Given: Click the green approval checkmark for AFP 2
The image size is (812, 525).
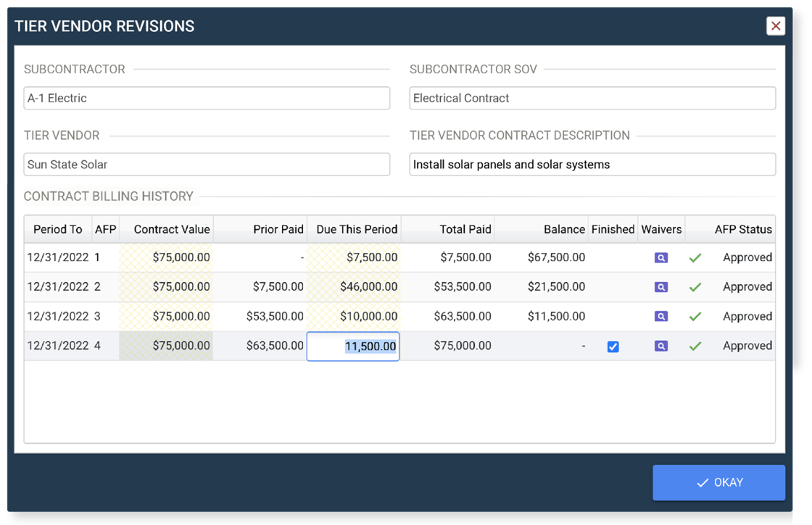Looking at the screenshot, I should [695, 286].
